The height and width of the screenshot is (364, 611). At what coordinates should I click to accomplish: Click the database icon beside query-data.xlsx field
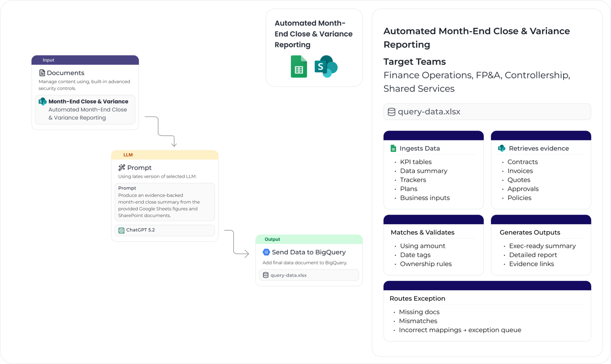391,111
